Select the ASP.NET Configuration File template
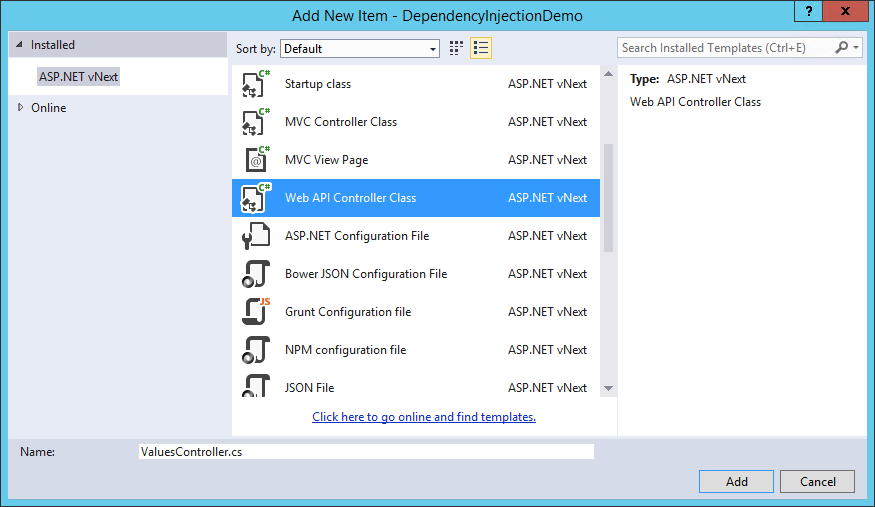This screenshot has height=507, width=875. 416,236
